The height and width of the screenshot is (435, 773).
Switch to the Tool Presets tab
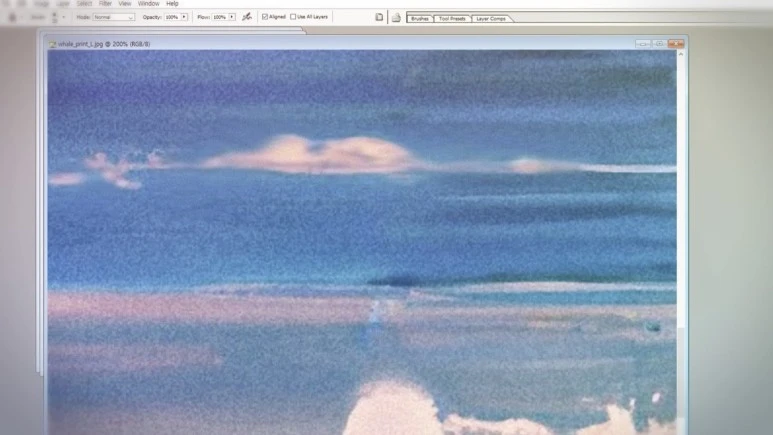(452, 19)
